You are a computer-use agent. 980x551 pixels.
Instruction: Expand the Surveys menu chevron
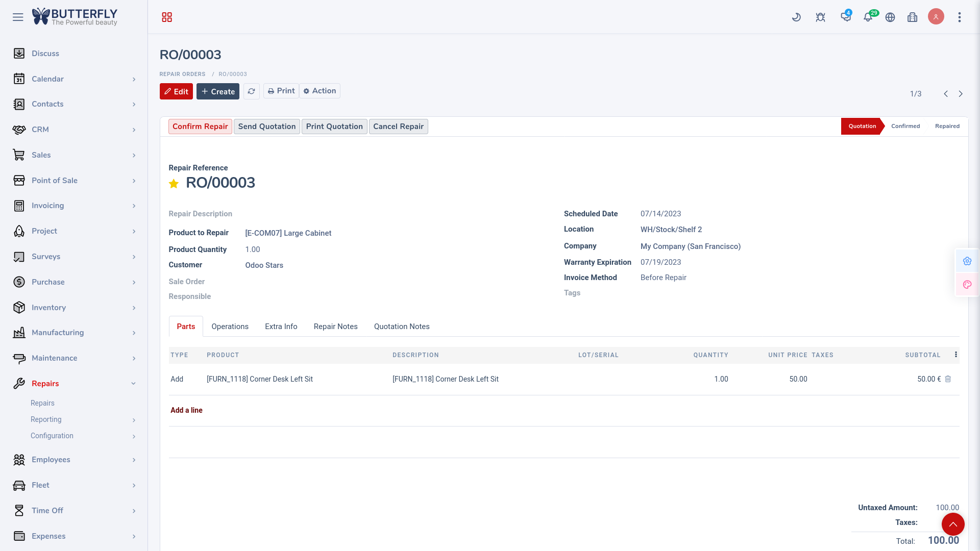coord(134,257)
